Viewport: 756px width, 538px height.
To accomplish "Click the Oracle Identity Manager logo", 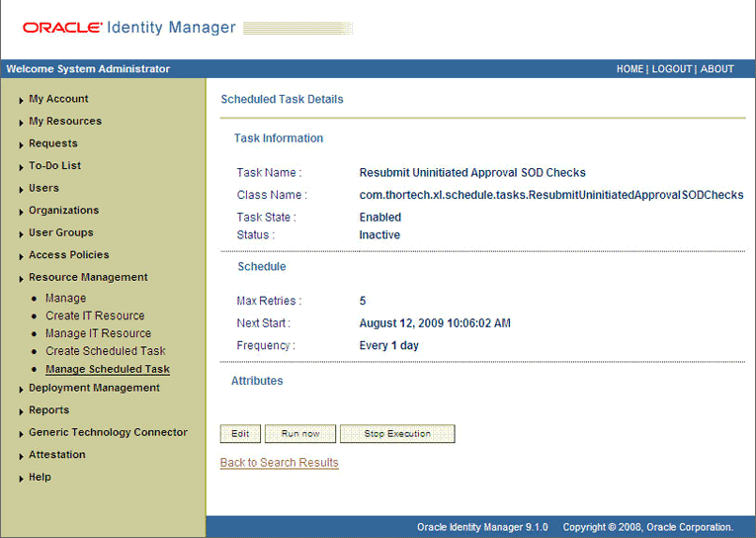I will click(129, 27).
